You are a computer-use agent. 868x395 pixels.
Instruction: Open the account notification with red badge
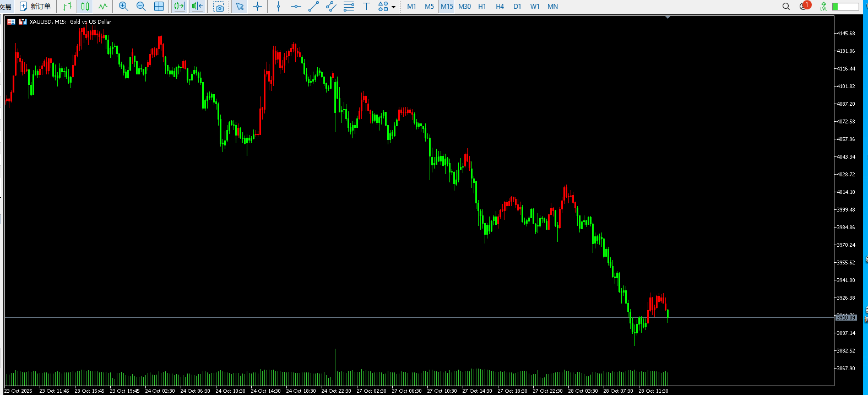tap(805, 6)
